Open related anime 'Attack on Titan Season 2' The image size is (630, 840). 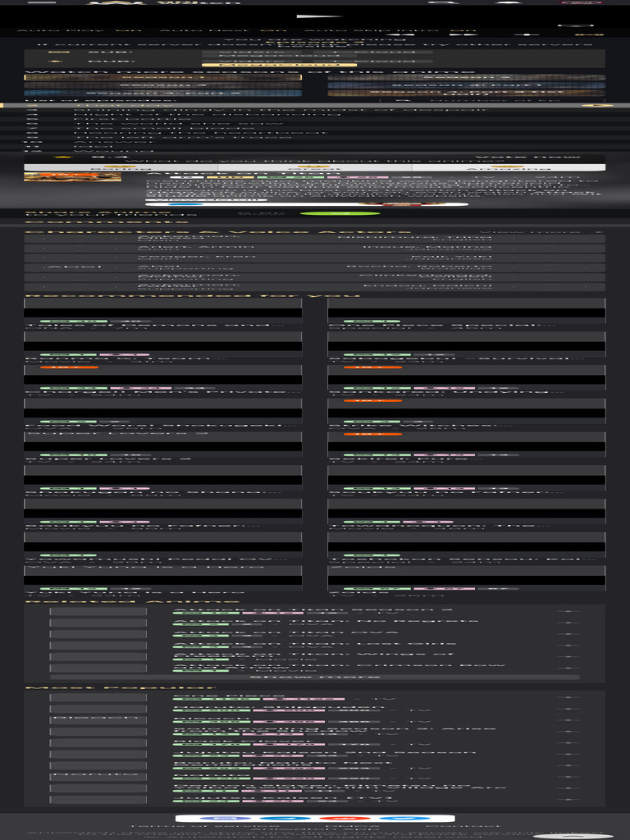[313, 609]
